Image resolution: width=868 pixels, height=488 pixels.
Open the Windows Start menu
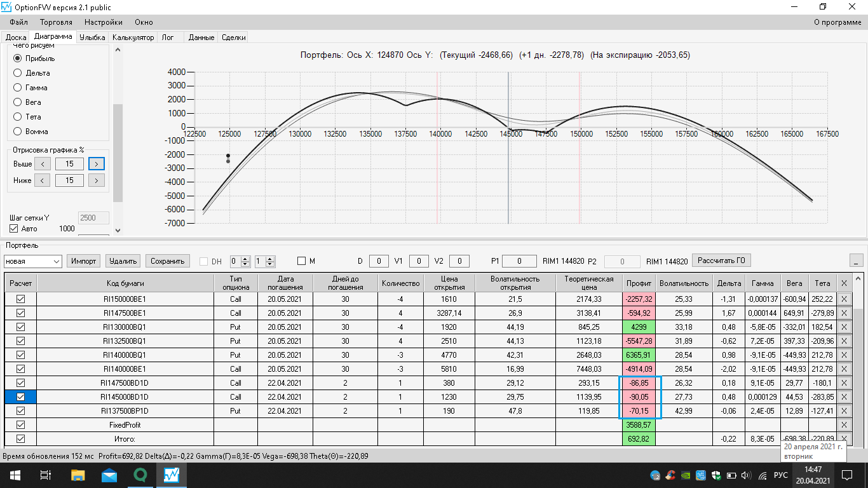pos(15,475)
